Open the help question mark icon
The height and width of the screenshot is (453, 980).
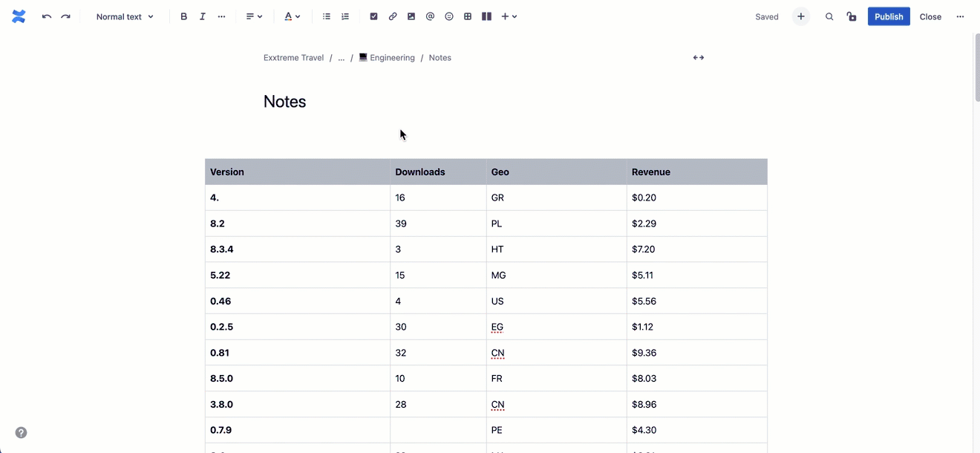point(21,433)
